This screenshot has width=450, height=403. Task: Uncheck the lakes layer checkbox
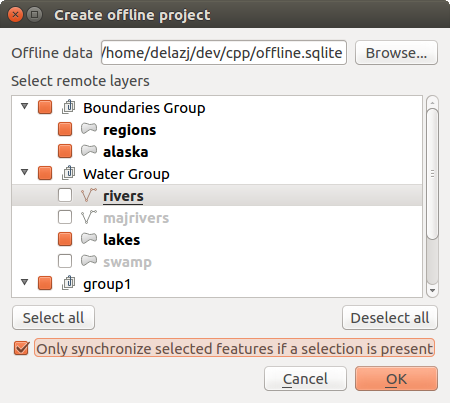65,239
